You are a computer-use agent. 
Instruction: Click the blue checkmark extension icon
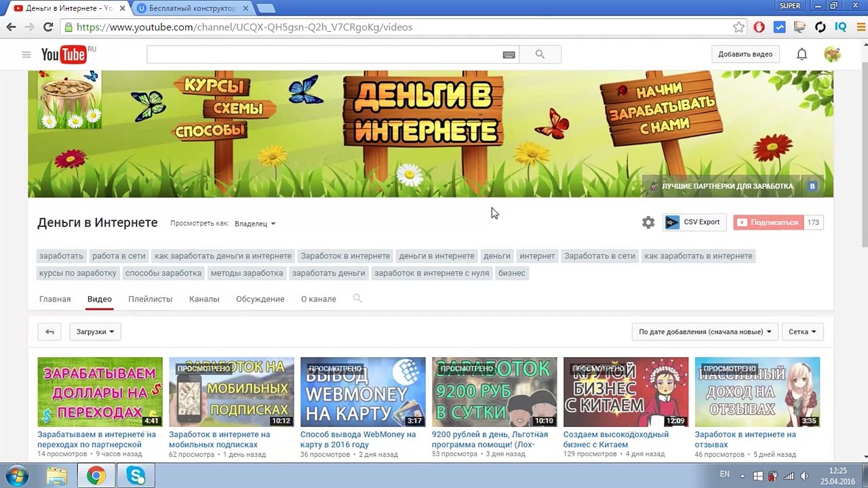click(779, 27)
